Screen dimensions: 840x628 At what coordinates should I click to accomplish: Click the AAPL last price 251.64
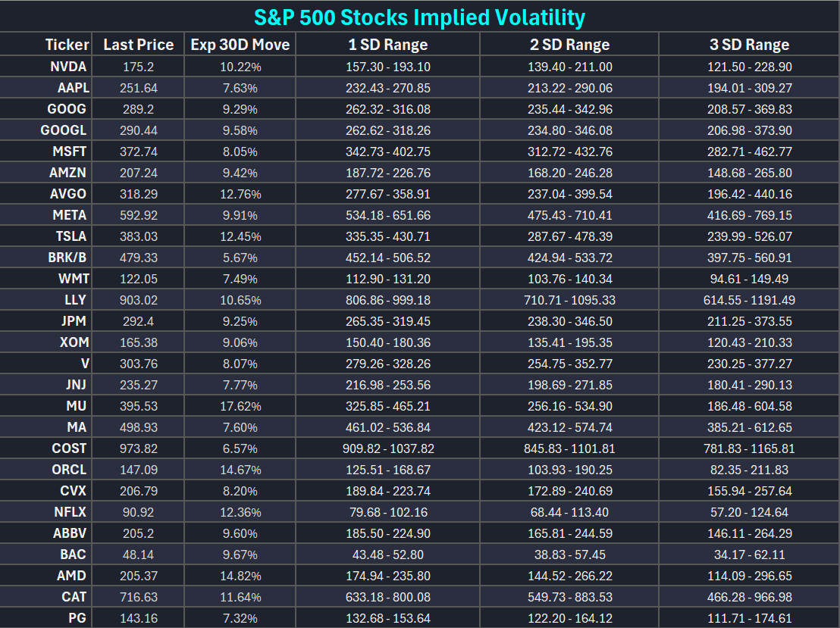click(139, 88)
